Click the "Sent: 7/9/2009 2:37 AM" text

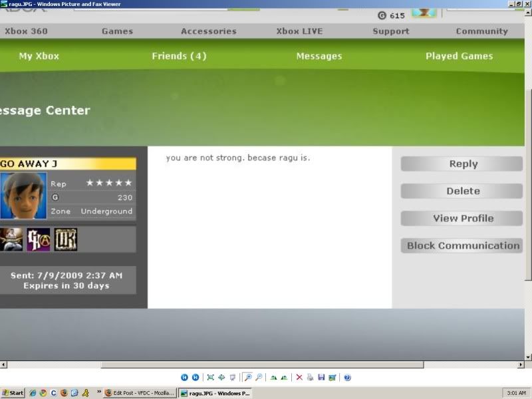(x=66, y=275)
